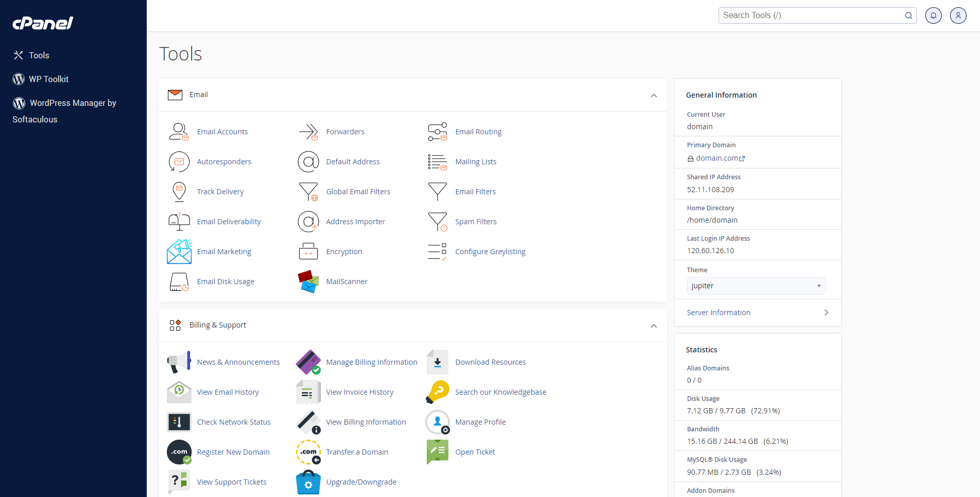Open the Forwarders tool icon
Screen dimensions: 980x497
(308, 132)
